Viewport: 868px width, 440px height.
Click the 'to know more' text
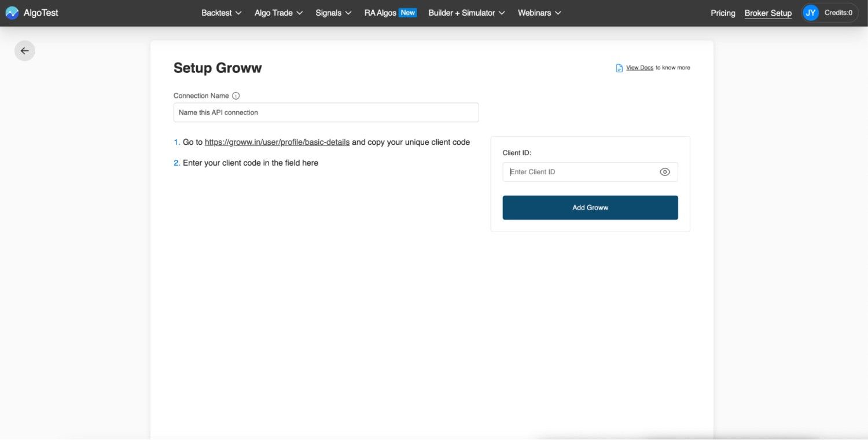point(673,68)
